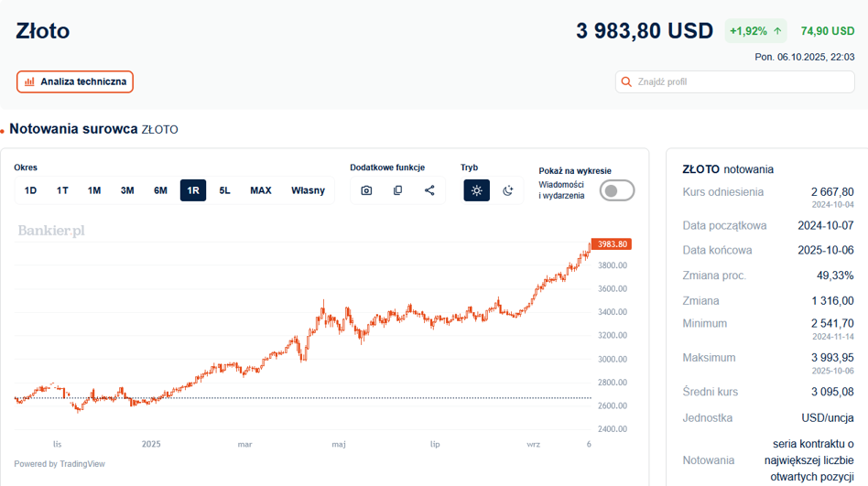Screen dimensions: 868x486
Task: Click the Bankier.pl watermark logo
Action: pos(51,231)
